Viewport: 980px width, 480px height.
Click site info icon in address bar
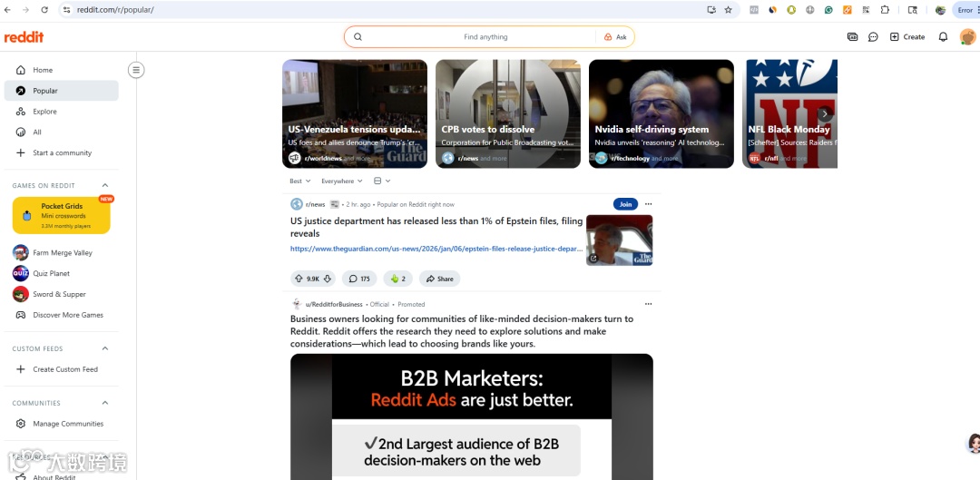click(67, 10)
